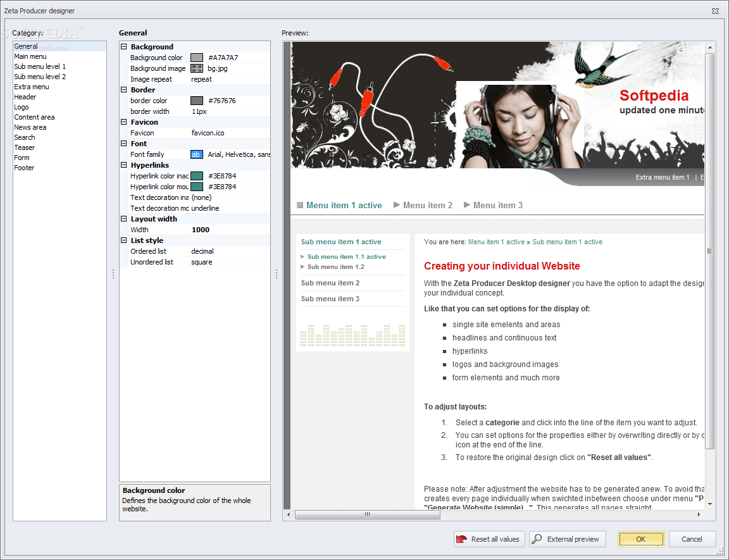
Task: Collapse the Background property group
Action: (123, 46)
